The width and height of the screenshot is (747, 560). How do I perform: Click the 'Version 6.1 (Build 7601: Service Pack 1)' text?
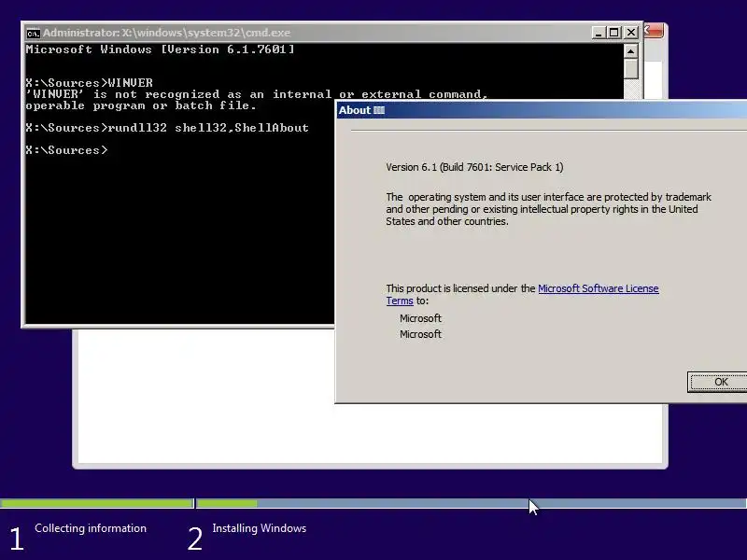(474, 167)
